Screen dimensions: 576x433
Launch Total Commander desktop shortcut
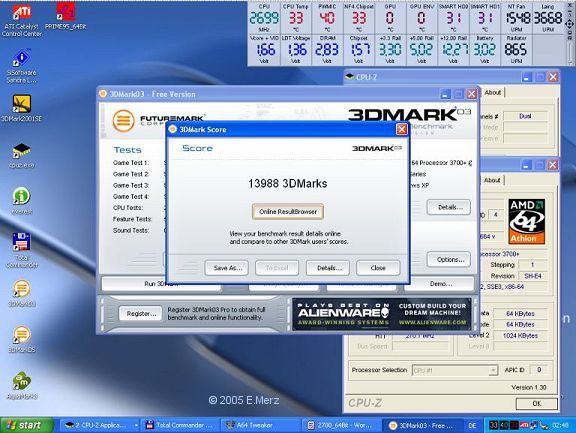point(22,250)
